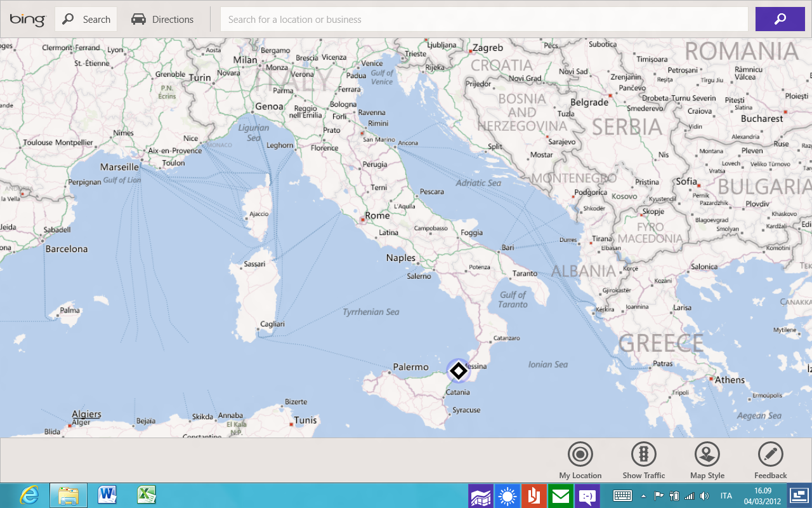The image size is (812, 508).
Task: Open Word from the taskbar
Action: click(x=107, y=495)
